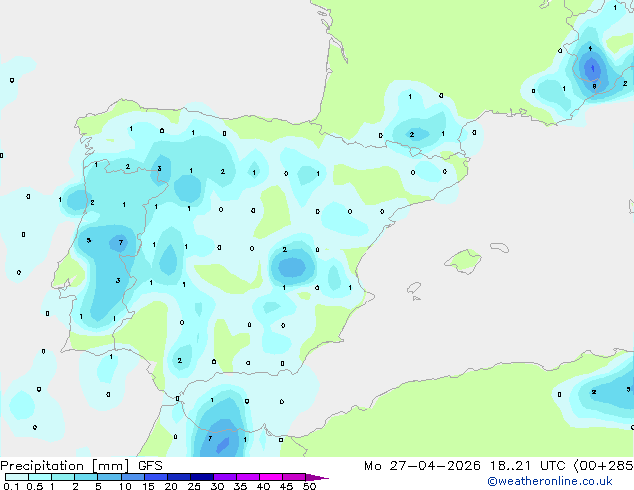Image resolution: width=634 pixels, height=490 pixels.
Task: Pick the 0.5–1 mm legend color box
Action: 40,477
